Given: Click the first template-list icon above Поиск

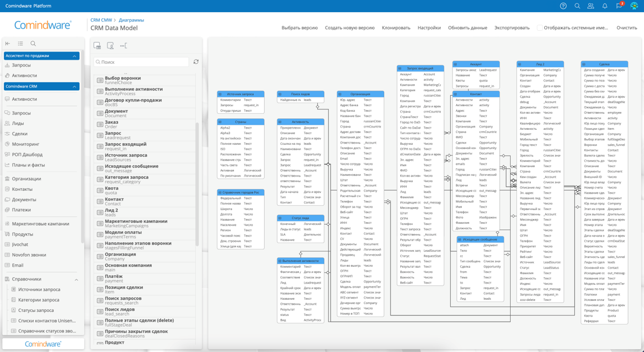Looking at the screenshot, I should pyautogui.click(x=97, y=46).
